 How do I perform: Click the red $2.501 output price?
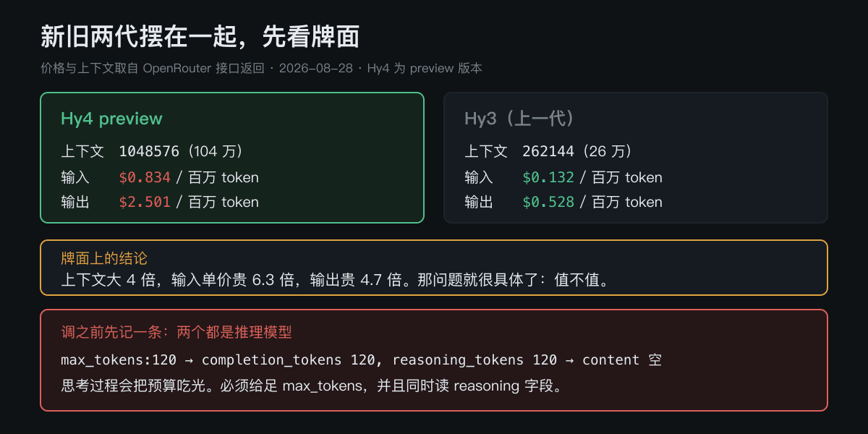(145, 203)
